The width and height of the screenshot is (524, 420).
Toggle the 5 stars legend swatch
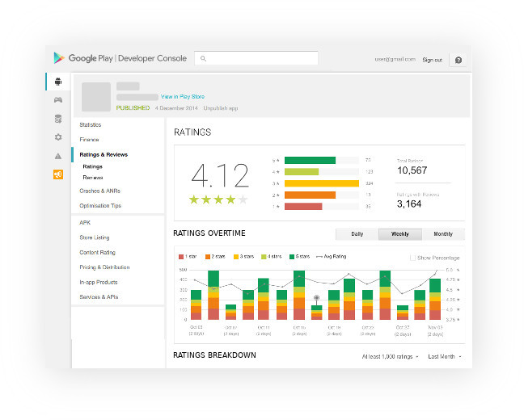tap(292, 257)
